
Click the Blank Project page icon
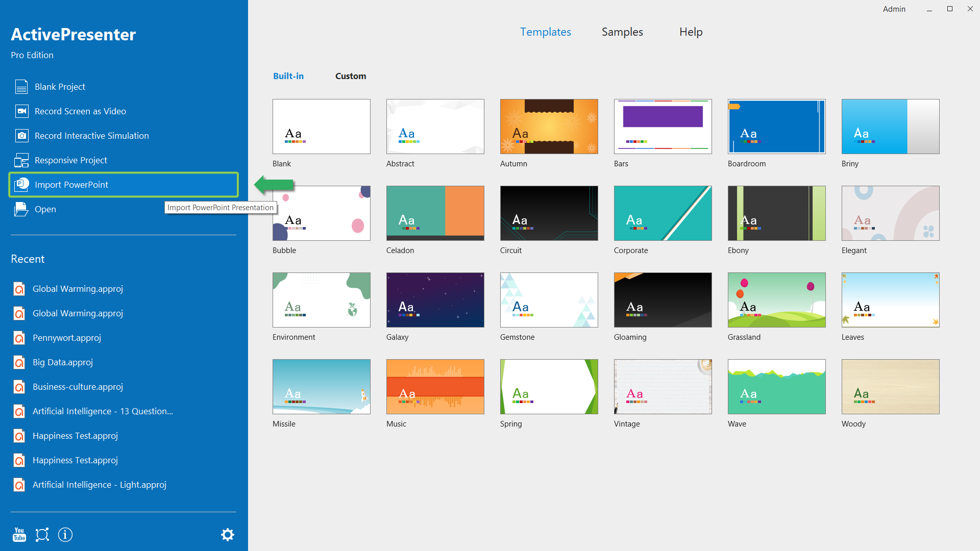pos(21,87)
